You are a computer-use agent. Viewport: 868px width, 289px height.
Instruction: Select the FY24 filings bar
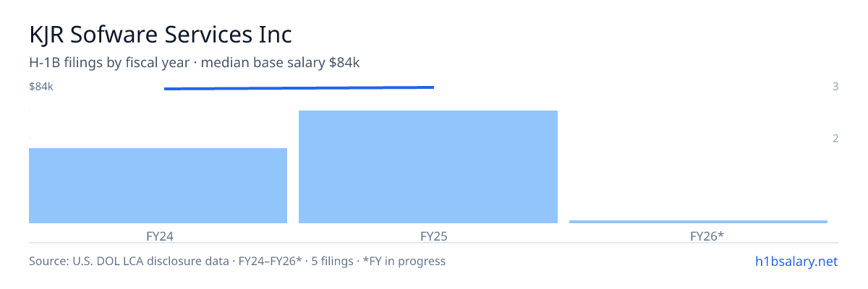pos(158,186)
